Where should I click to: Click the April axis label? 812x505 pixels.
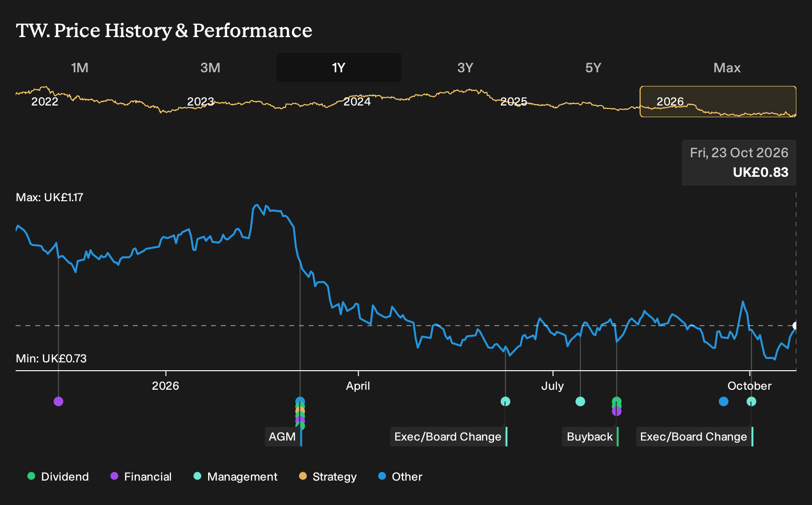(358, 386)
